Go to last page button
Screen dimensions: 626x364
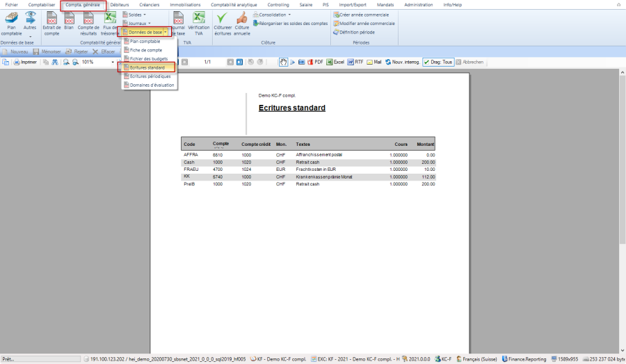click(x=239, y=63)
